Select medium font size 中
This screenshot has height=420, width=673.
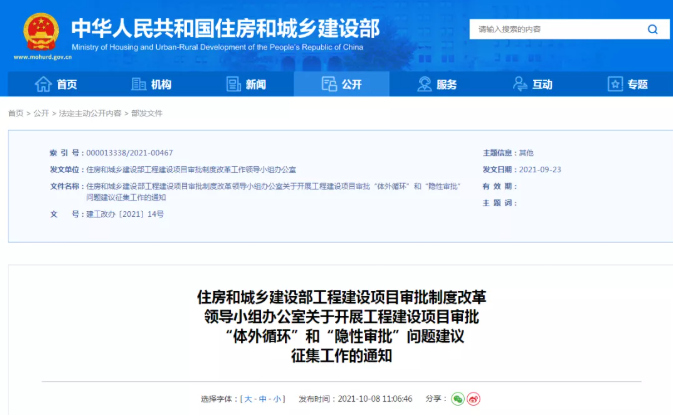(x=262, y=398)
